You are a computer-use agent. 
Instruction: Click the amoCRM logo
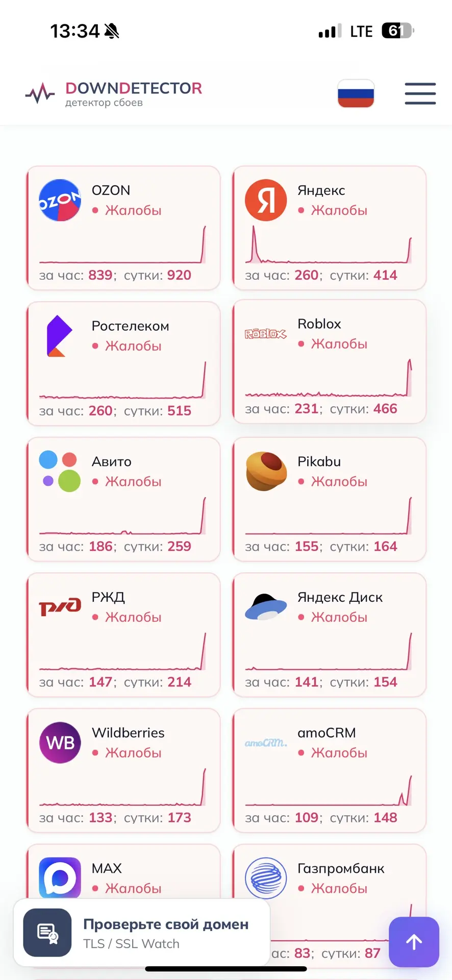(266, 743)
